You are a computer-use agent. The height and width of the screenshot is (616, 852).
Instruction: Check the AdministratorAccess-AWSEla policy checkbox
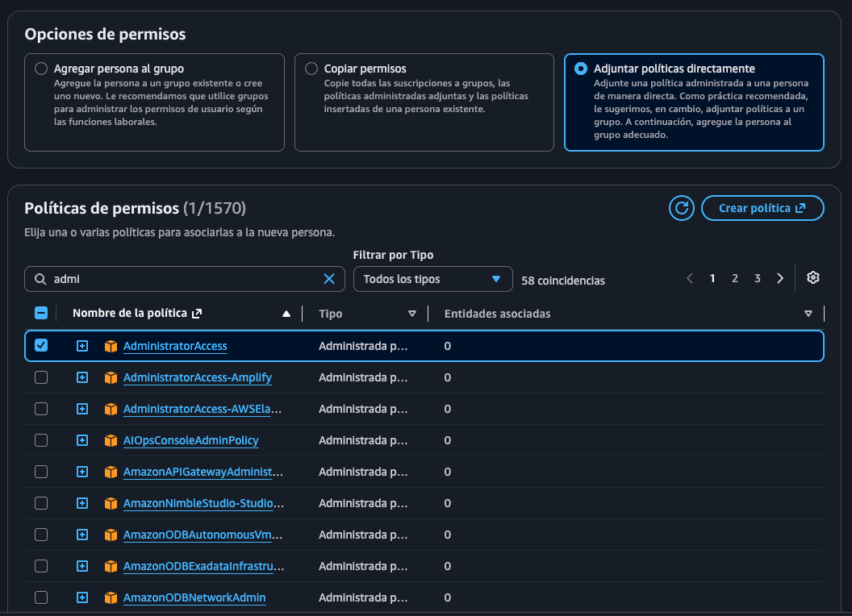tap(41, 409)
